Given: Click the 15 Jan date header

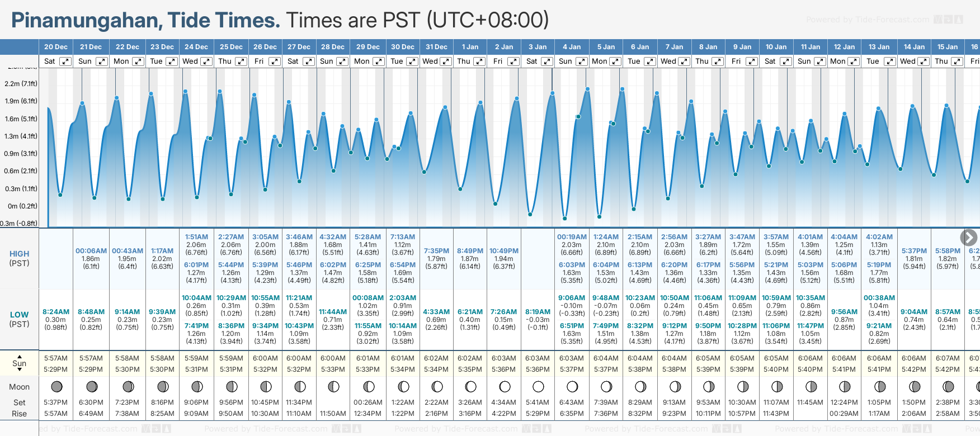Looking at the screenshot, I should [947, 47].
